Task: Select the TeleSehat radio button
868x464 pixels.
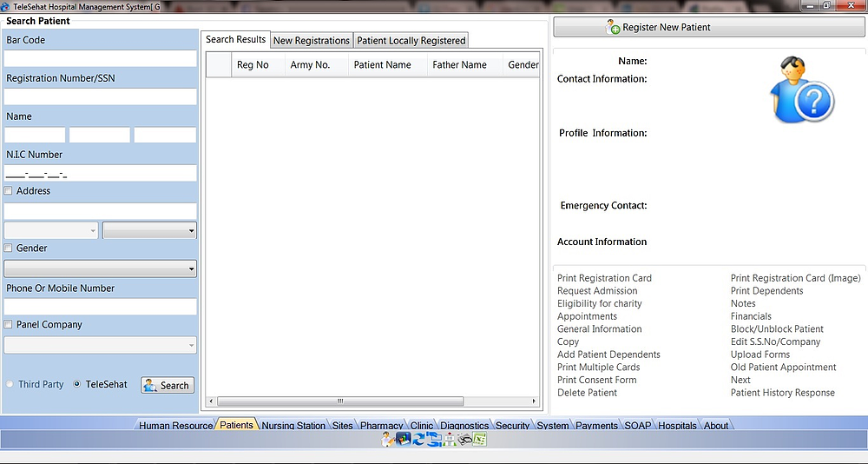Action: point(77,384)
